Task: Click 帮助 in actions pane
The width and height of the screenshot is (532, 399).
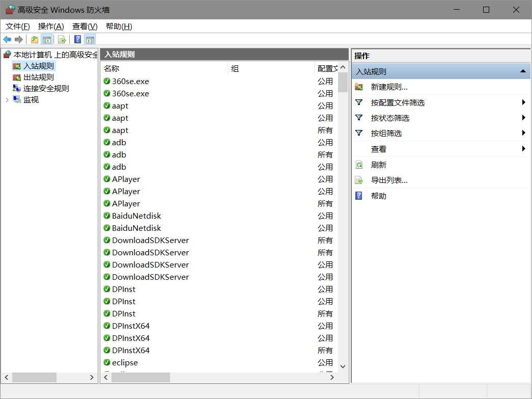Action: click(x=378, y=196)
